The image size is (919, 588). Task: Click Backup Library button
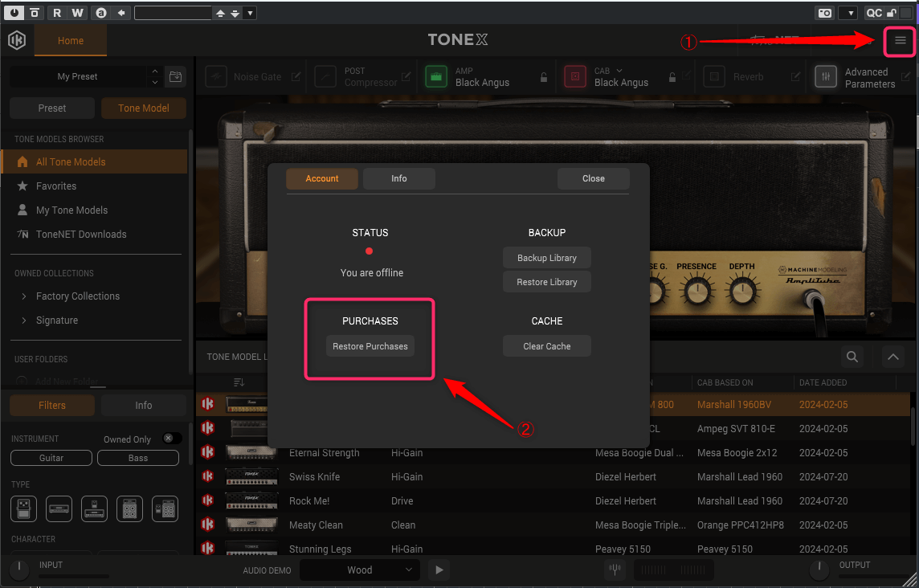547,258
